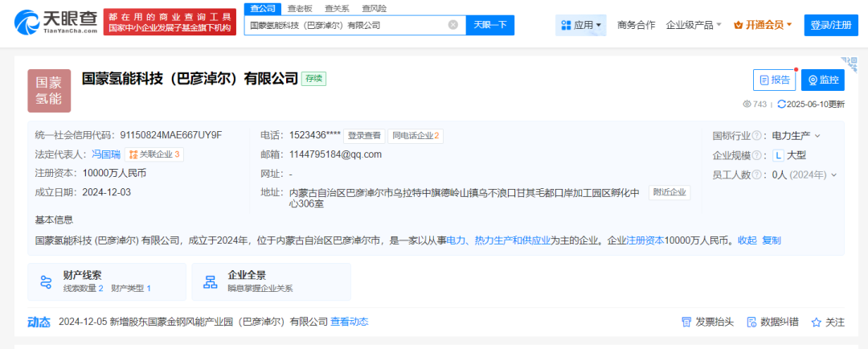868x349 pixels.
Task: Open the 企业全景 card
Action: 272,281
